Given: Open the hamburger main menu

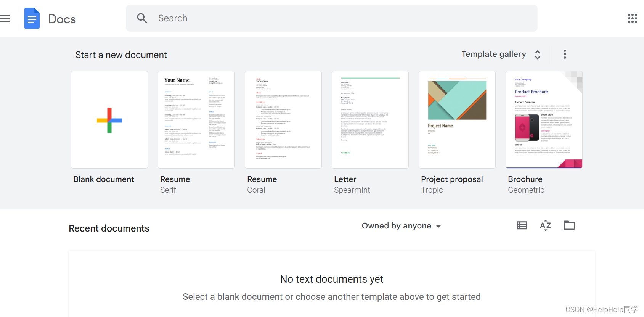Looking at the screenshot, I should pos(5,18).
